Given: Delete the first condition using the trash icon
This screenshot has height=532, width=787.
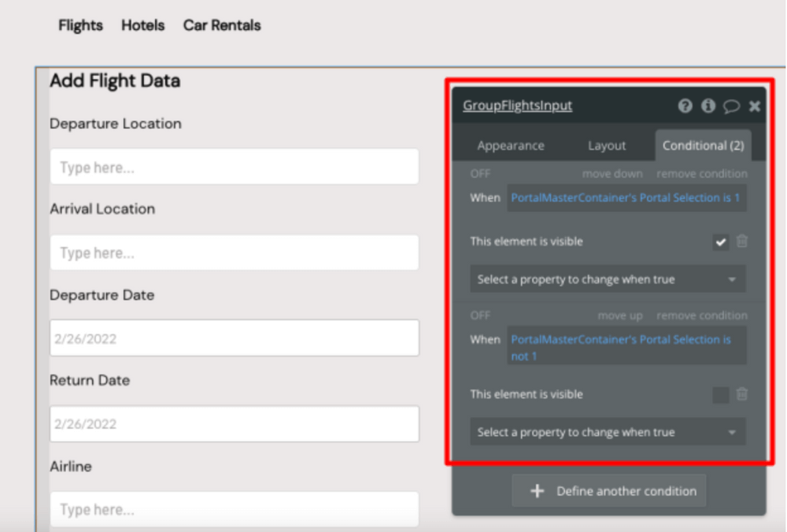Looking at the screenshot, I should [x=742, y=241].
